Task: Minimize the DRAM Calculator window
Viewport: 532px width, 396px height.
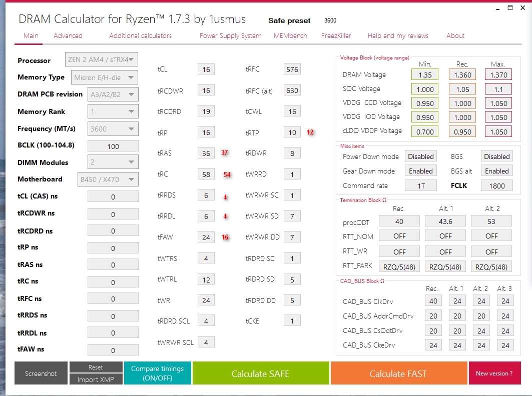Action: (498, 8)
